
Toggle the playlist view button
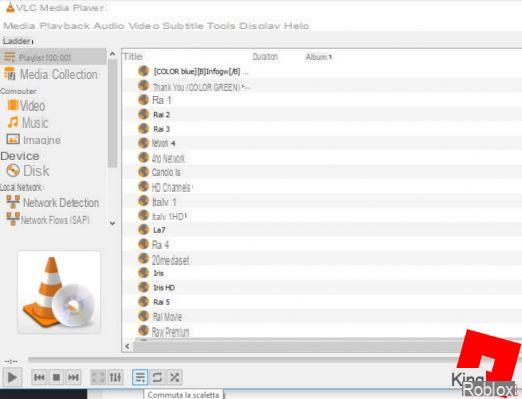[140, 377]
